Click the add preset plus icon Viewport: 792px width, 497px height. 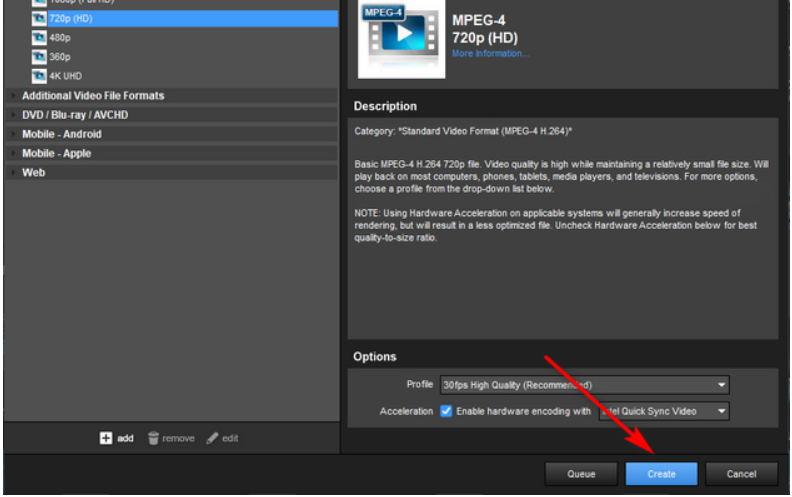coord(106,438)
